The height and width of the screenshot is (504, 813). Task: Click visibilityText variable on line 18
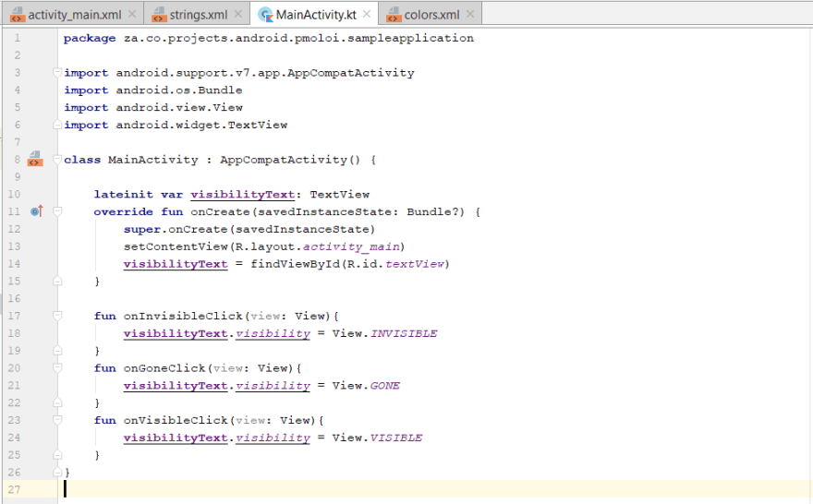point(176,333)
